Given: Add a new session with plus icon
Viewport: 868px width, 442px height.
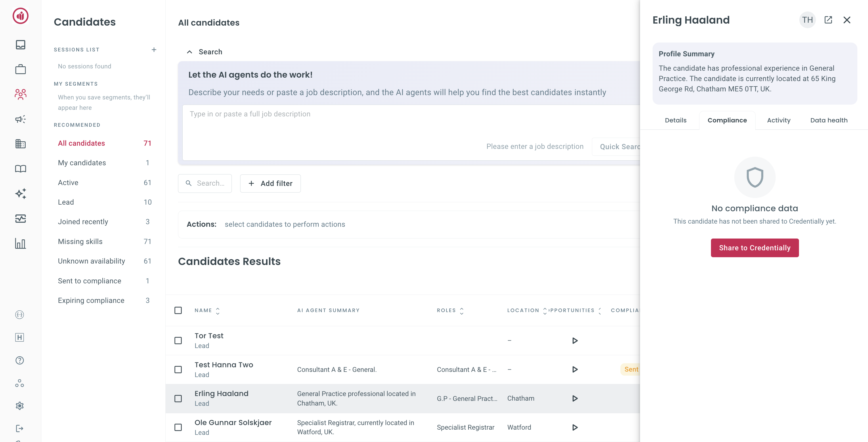Looking at the screenshot, I should click(x=154, y=49).
